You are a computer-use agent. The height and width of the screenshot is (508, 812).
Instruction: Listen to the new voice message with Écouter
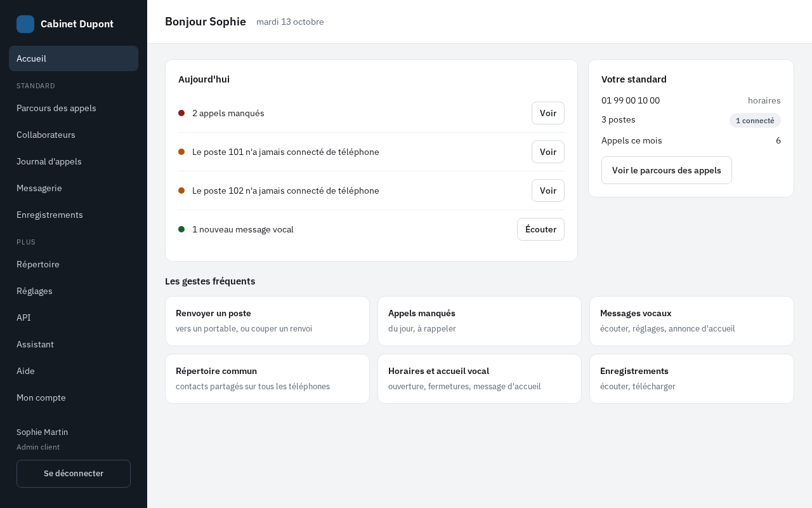[540, 229]
